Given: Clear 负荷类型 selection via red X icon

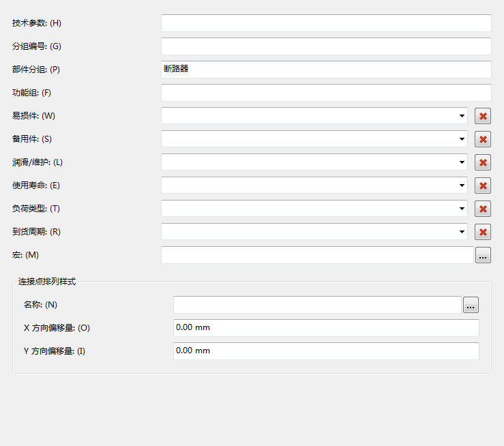Looking at the screenshot, I should coord(483,209).
